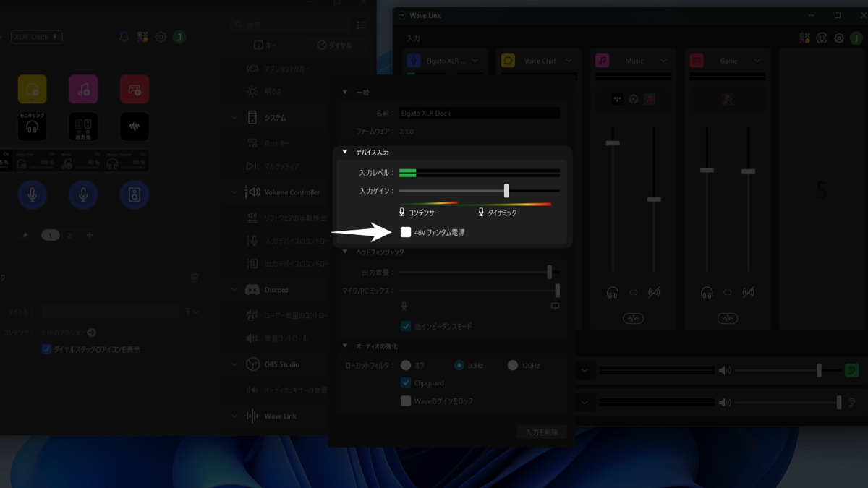The image size is (868, 488).
Task: Click the Music channel headphone monitor icon
Action: (613, 292)
